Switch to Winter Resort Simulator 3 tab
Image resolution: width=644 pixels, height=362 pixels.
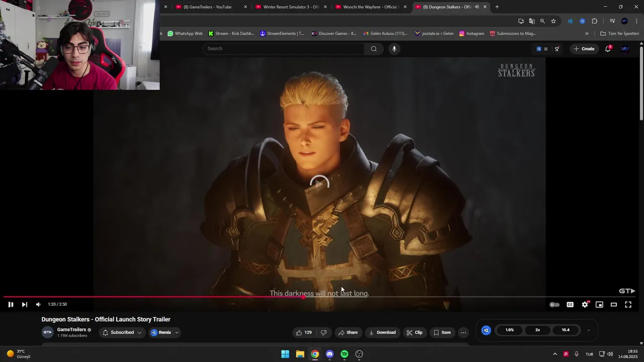[x=291, y=7]
